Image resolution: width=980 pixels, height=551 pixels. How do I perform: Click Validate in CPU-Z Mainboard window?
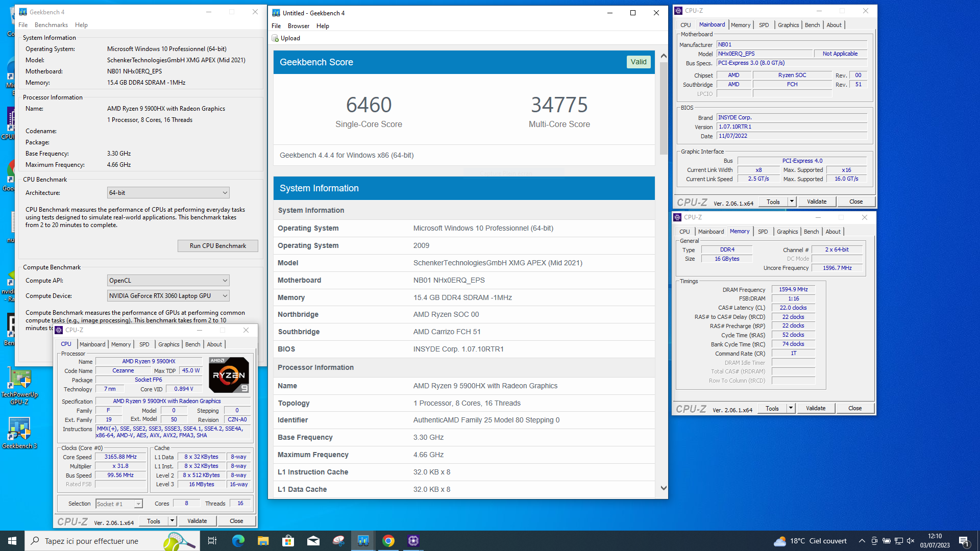click(817, 202)
